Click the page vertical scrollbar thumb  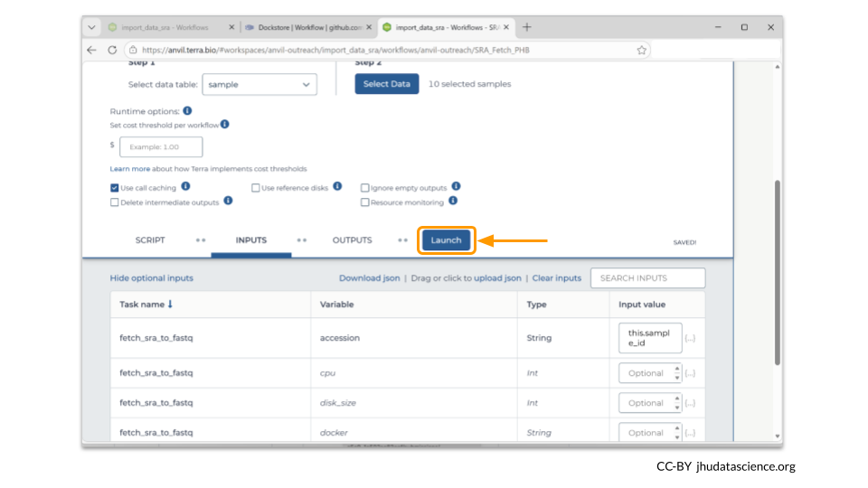click(x=778, y=272)
